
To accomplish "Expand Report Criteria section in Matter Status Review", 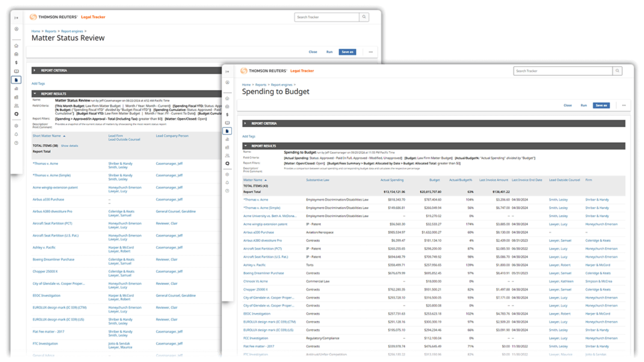I will click(34, 70).
